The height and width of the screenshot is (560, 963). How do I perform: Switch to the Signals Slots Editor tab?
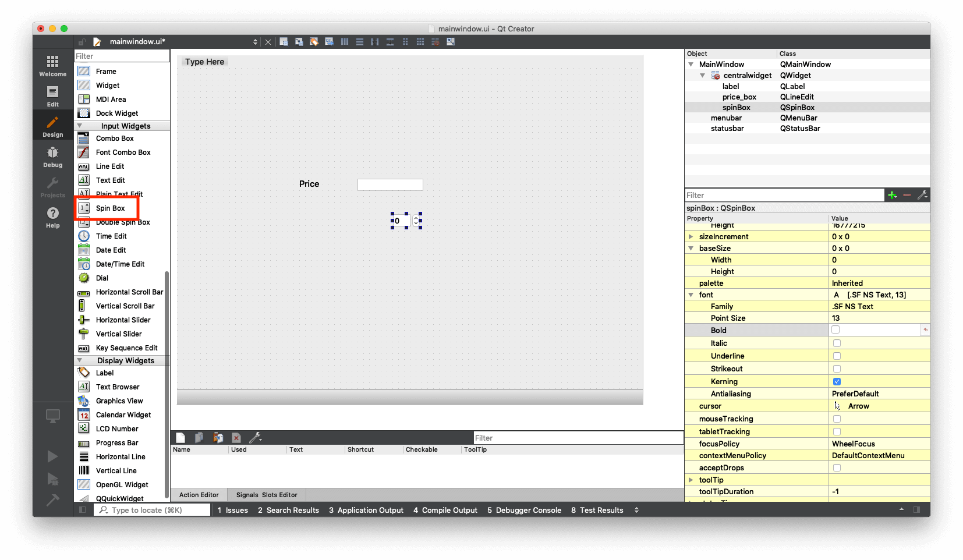tap(267, 495)
